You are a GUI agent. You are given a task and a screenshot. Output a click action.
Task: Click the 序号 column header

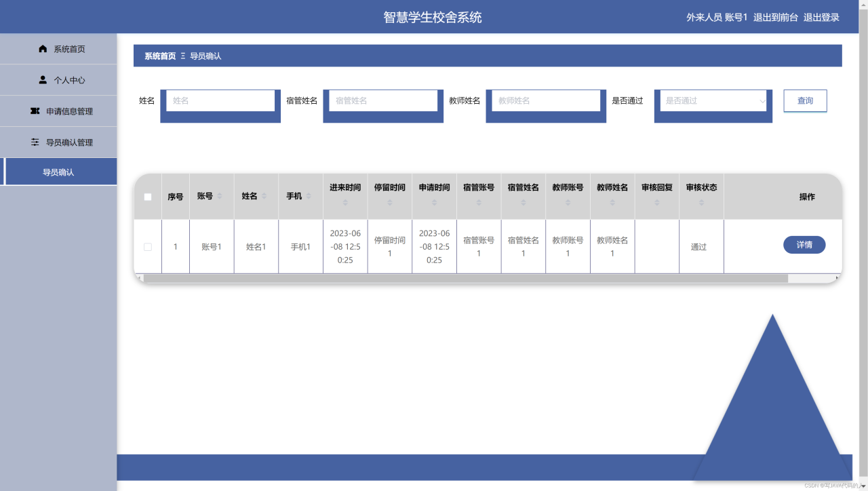176,197
